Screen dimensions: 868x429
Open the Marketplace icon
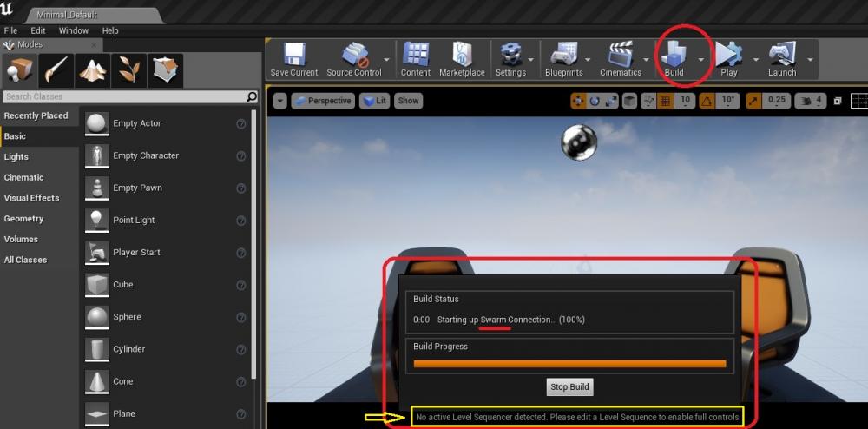[x=463, y=54]
